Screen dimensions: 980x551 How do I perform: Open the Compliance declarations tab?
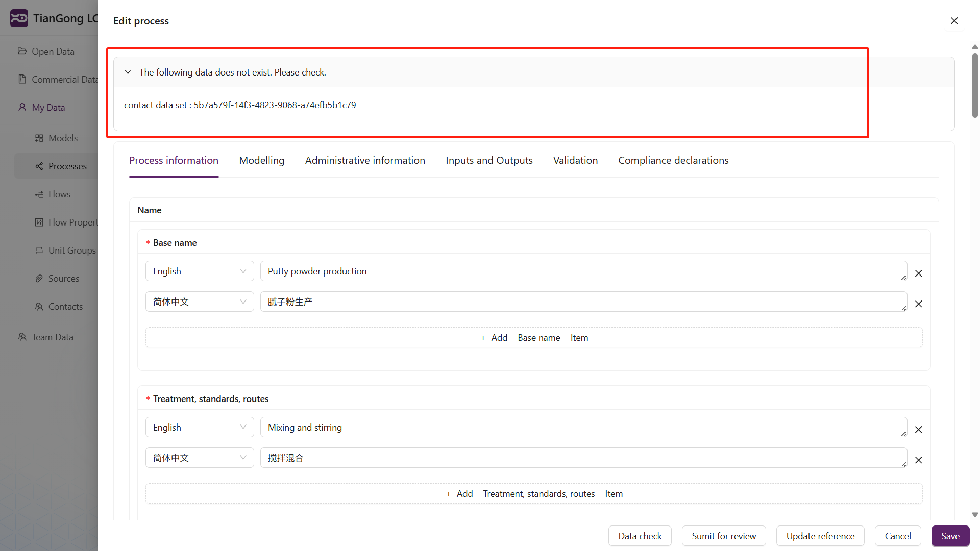(673, 160)
